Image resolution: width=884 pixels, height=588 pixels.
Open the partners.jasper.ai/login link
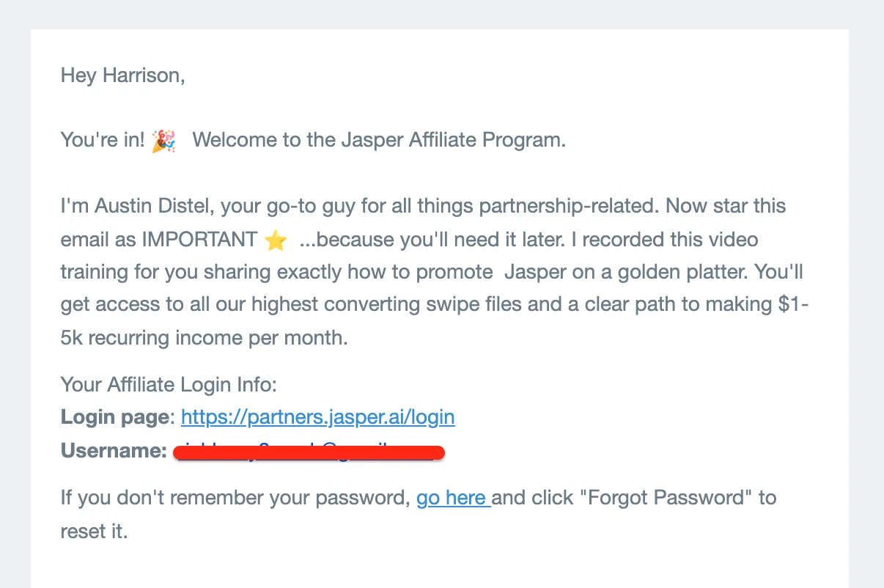[317, 417]
